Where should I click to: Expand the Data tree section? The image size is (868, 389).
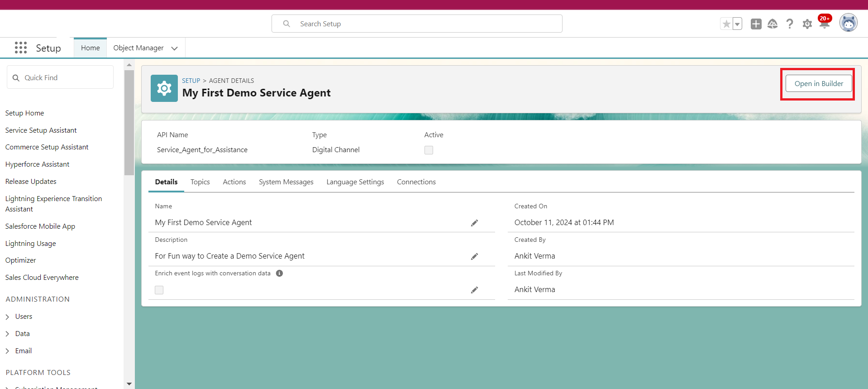pyautogui.click(x=7, y=334)
